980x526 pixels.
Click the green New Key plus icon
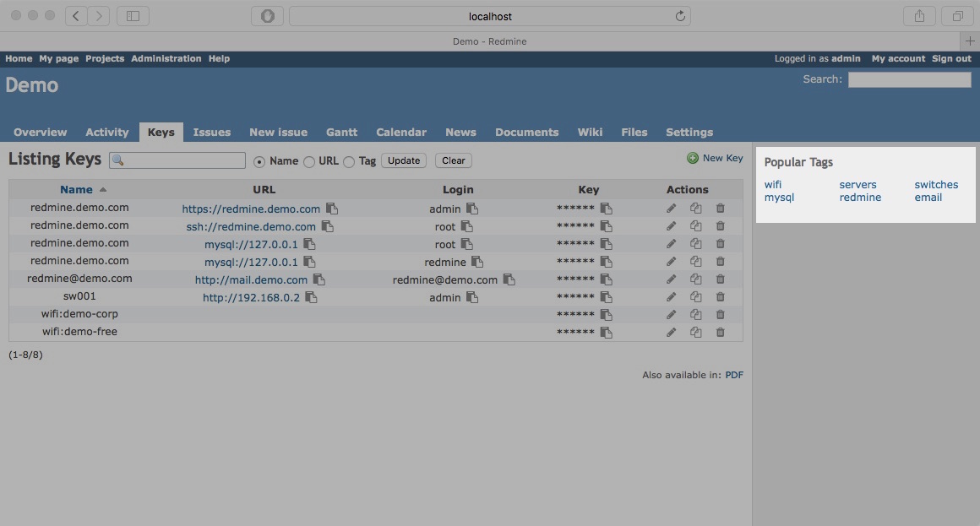693,158
